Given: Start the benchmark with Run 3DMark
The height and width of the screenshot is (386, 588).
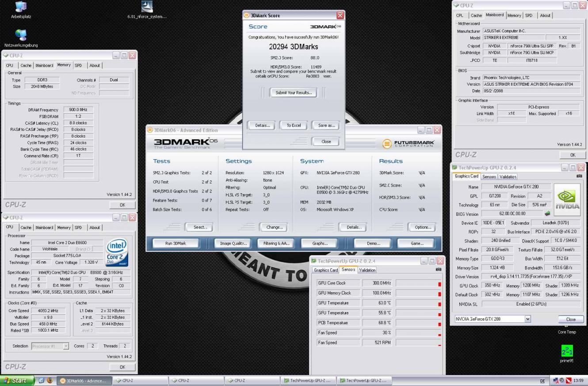Looking at the screenshot, I should (176, 243).
